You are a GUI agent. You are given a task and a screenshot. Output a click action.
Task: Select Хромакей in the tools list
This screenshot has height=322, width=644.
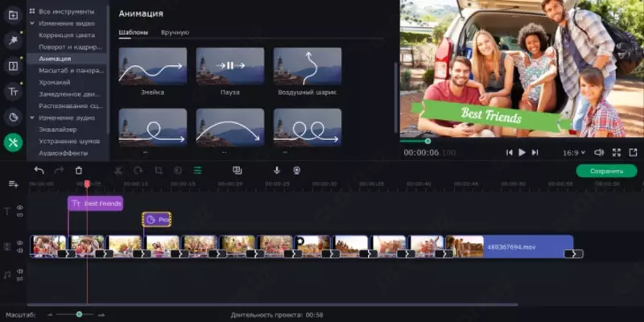[x=55, y=82]
